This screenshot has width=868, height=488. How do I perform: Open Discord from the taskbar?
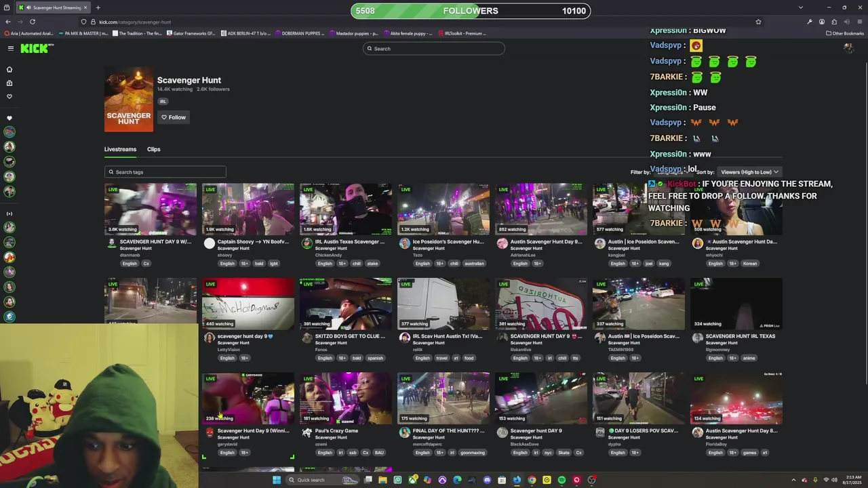tap(487, 480)
